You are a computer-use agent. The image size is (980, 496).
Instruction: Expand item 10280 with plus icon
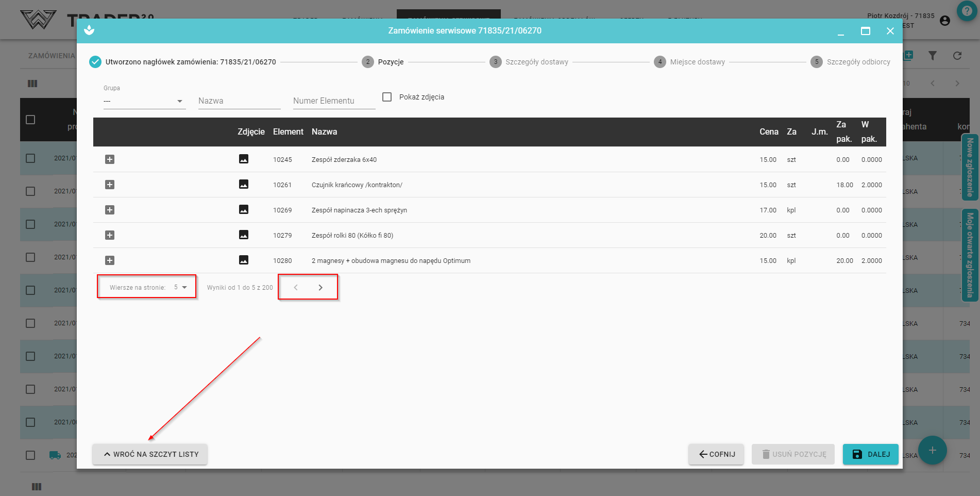point(110,260)
